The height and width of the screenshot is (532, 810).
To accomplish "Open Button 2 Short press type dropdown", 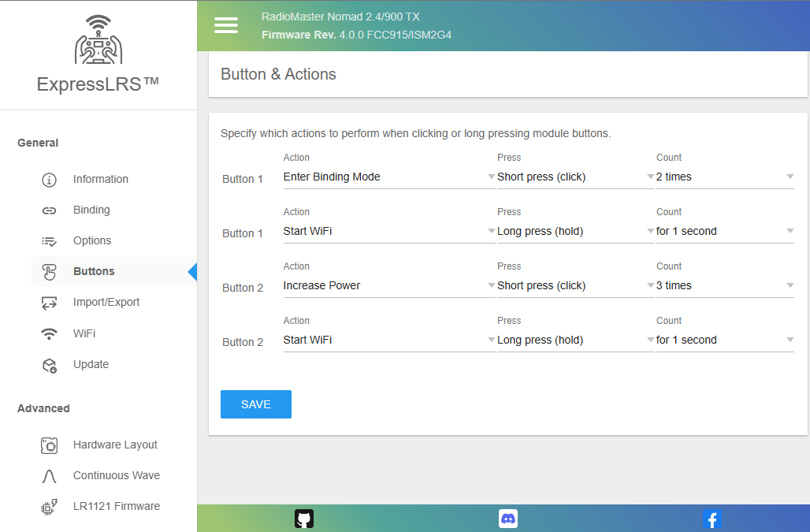I will click(575, 286).
